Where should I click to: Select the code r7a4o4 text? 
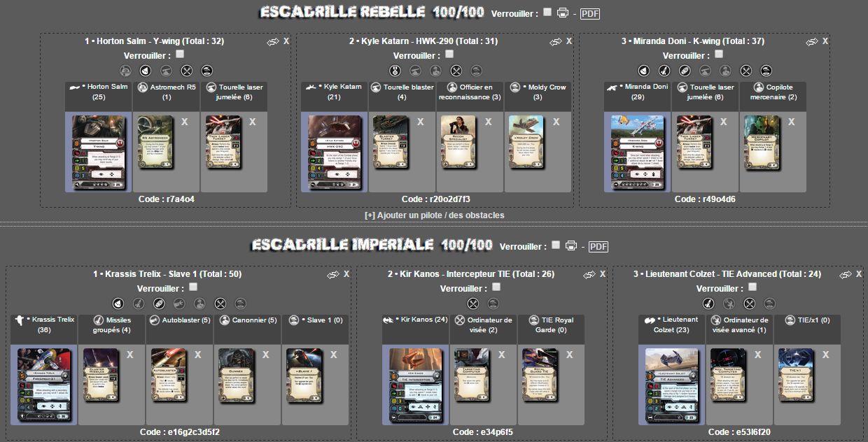[167, 199]
